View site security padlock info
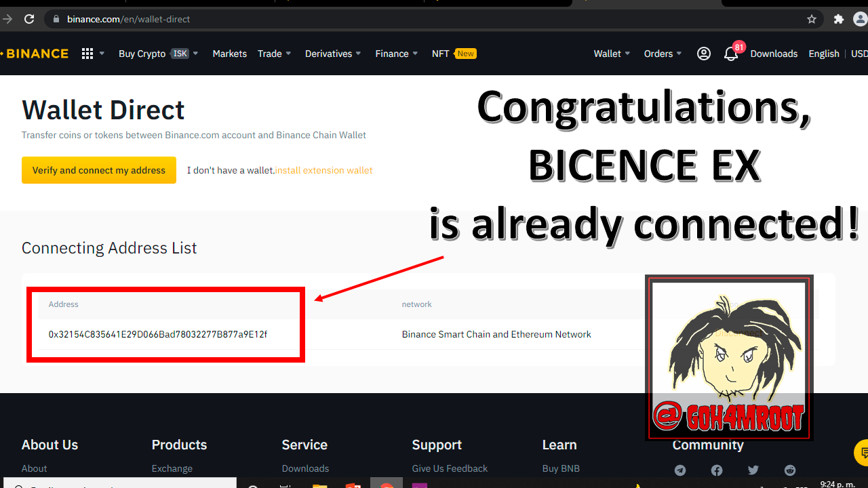The height and width of the screenshot is (488, 868). [x=57, y=19]
